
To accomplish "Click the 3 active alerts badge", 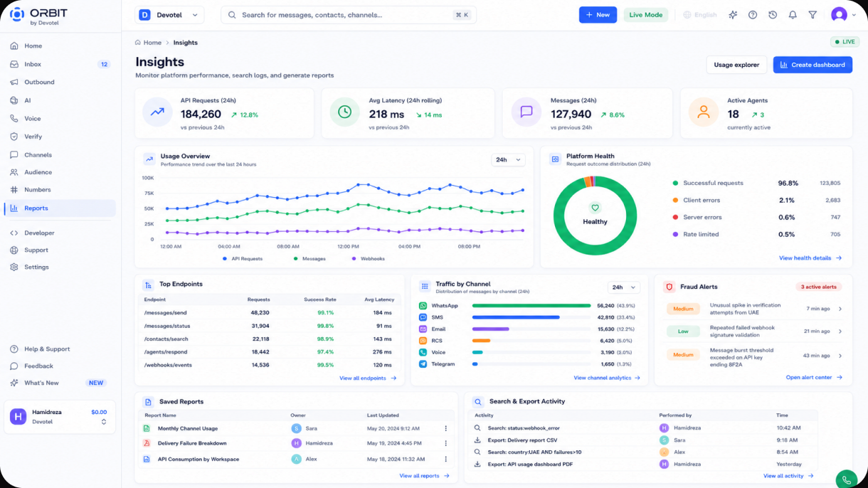I will (819, 287).
